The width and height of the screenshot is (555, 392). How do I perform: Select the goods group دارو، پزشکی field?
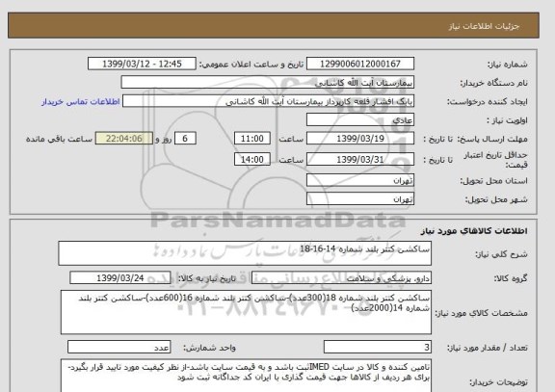click(x=341, y=278)
